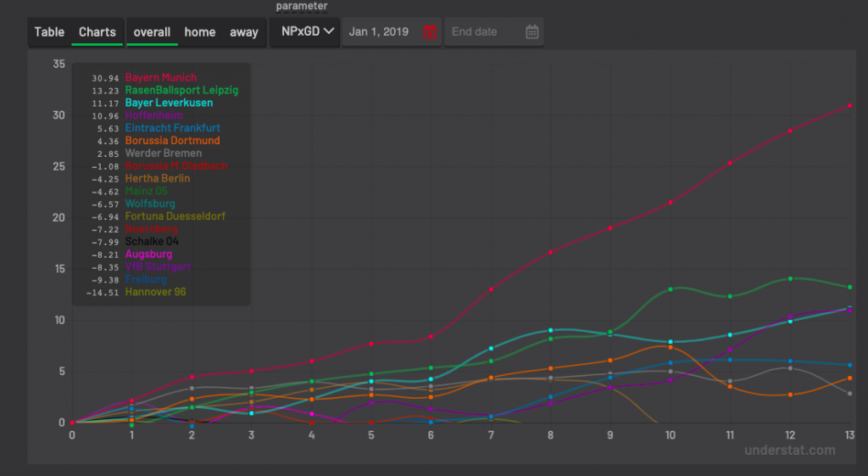The image size is (868, 476).
Task: Click Bayern Munich data point at matchday 7
Action: pyautogui.click(x=491, y=289)
